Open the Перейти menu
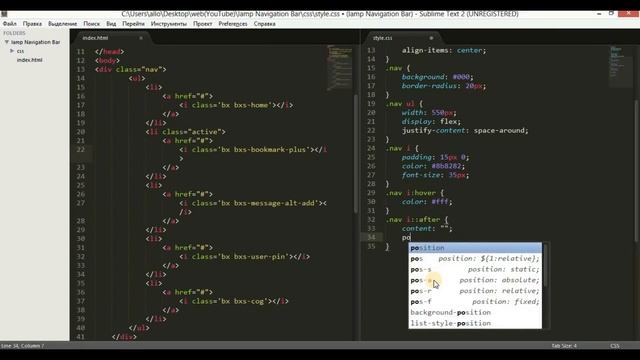This screenshot has height=360, width=640. pyautogui.click(x=133, y=24)
